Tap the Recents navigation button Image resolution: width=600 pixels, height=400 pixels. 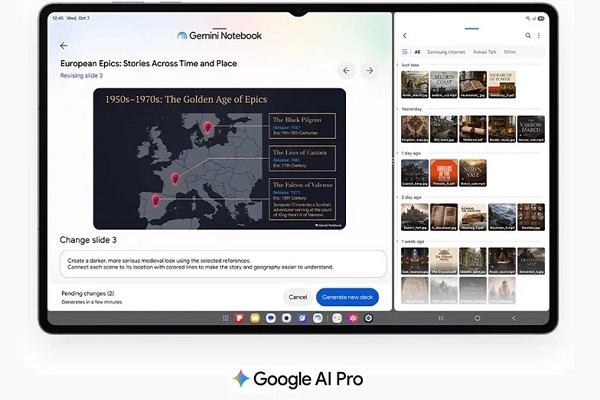point(441,318)
